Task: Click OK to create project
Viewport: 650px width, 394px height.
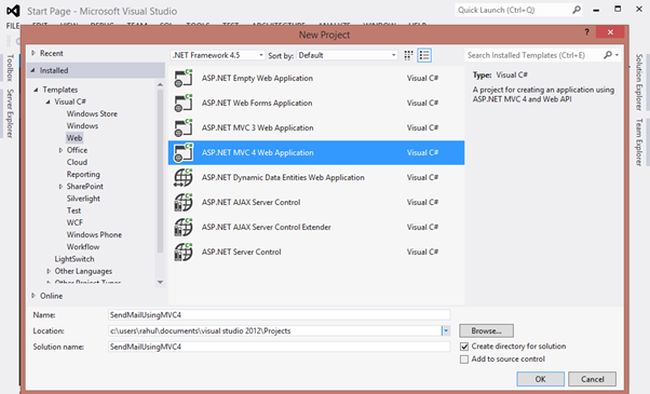Action: tap(541, 379)
